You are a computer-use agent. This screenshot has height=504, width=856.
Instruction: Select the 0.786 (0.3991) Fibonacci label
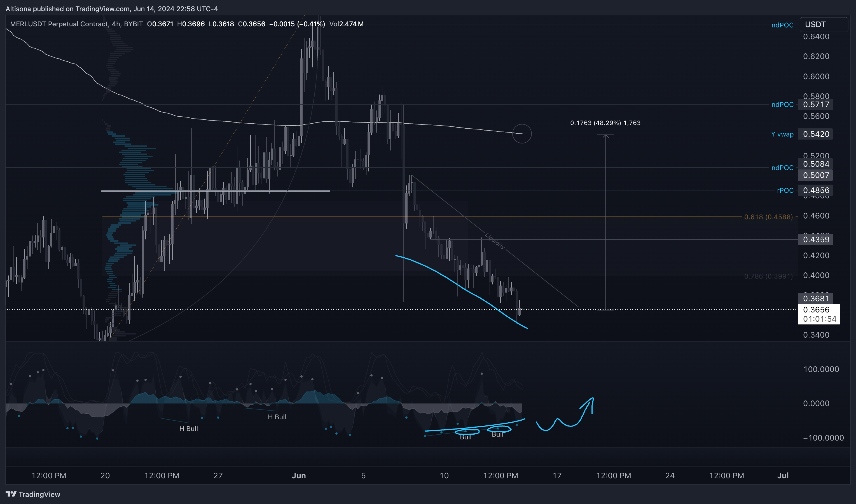768,276
